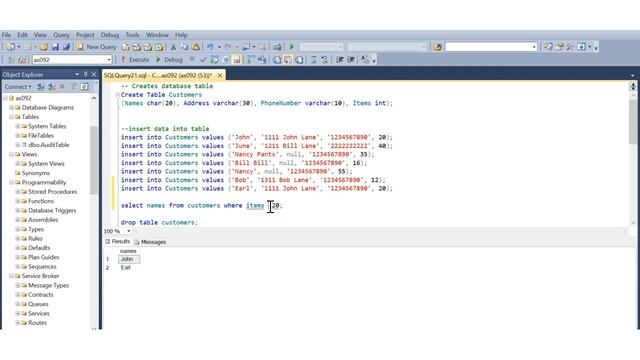640x360 pixels.
Task: Toggle Include Actual Execution Plan icon
Action: [251, 60]
